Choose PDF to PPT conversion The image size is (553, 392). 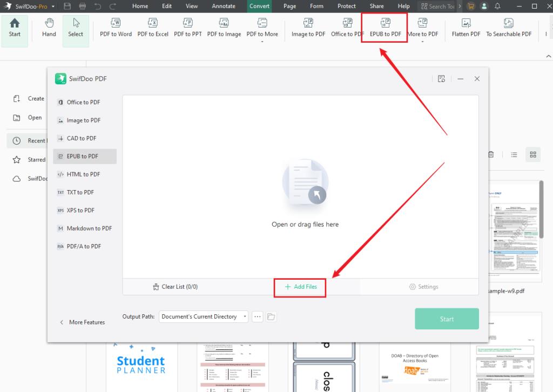[x=187, y=28]
